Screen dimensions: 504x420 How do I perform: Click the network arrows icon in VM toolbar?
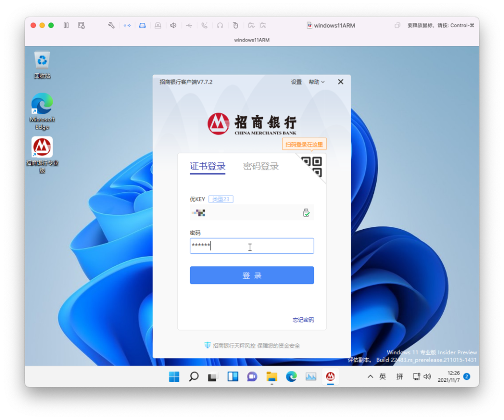(127, 25)
